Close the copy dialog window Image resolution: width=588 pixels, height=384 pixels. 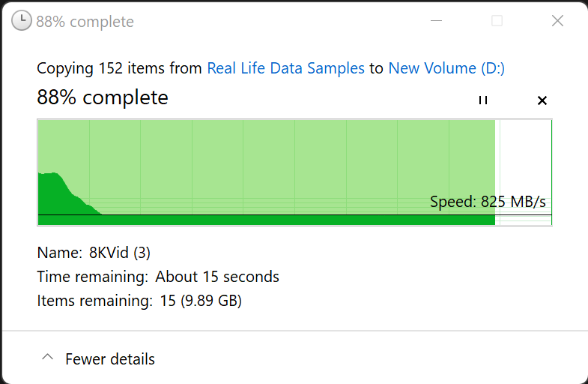[557, 21]
